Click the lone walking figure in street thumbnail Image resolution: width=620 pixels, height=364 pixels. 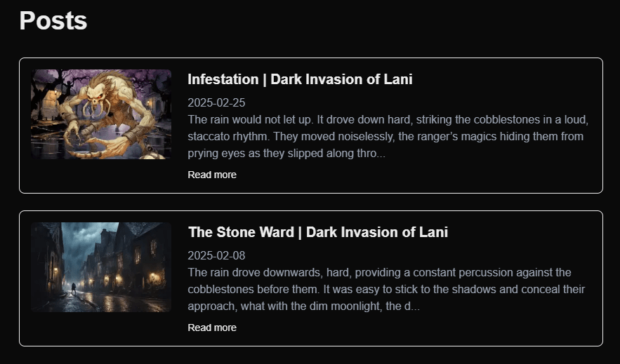(x=73, y=288)
